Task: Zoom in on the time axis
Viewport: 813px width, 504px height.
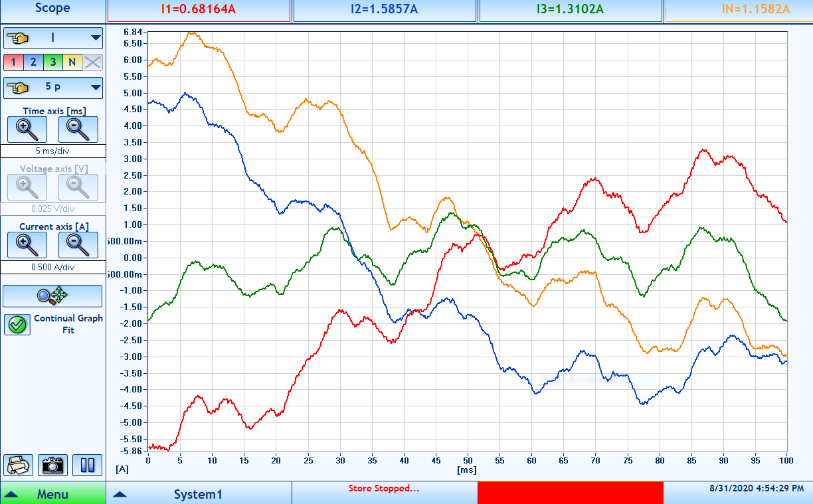Action: click(x=27, y=129)
